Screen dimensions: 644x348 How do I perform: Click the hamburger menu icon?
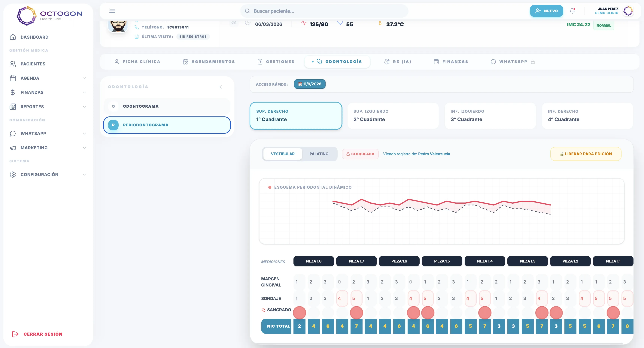coord(112,11)
